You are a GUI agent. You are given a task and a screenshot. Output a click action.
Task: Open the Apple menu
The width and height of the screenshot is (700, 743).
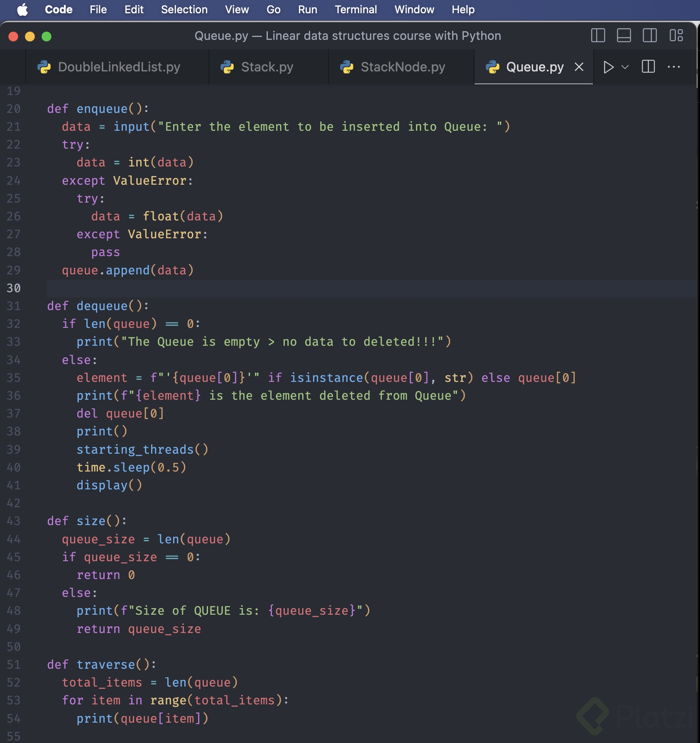pos(22,10)
